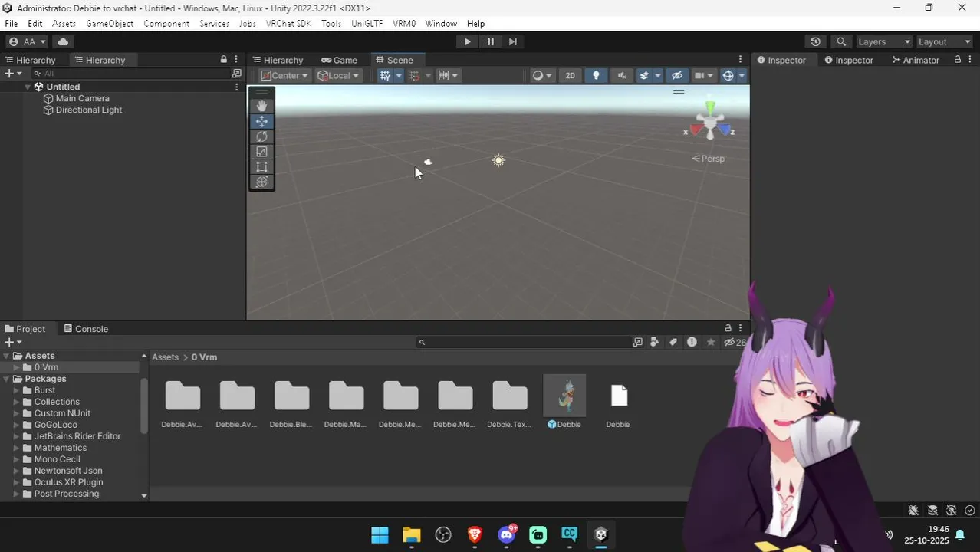Open Hierarchy search scope icon
Viewport: 980px width, 552px height.
(x=236, y=74)
